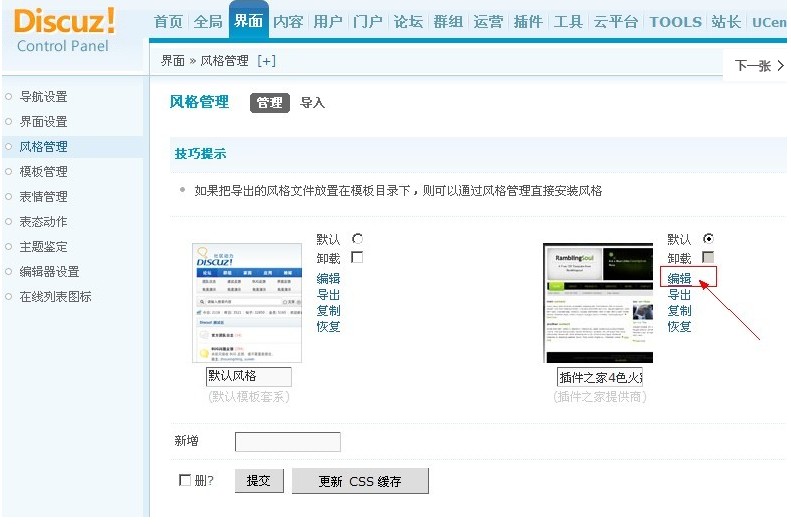Click the Discuz! Control Panel logo

click(64, 30)
